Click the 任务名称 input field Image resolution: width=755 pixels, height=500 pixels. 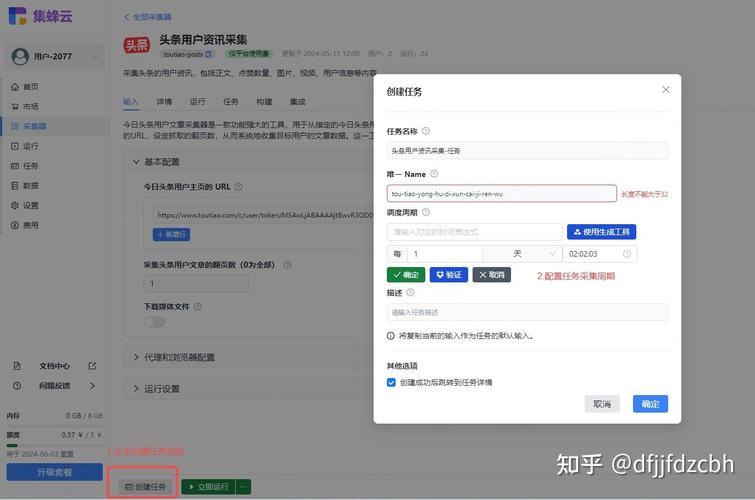(527, 151)
